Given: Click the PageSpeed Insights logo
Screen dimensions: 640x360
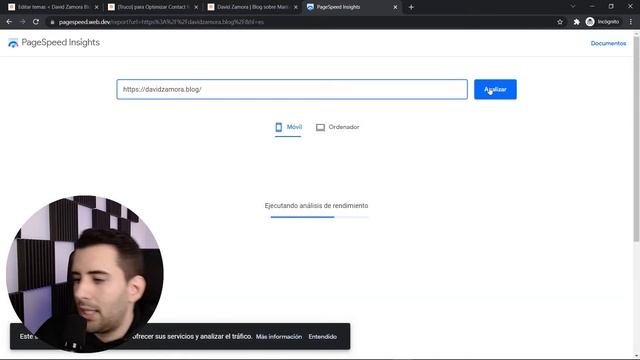Looking at the screenshot, I should click(54, 42).
